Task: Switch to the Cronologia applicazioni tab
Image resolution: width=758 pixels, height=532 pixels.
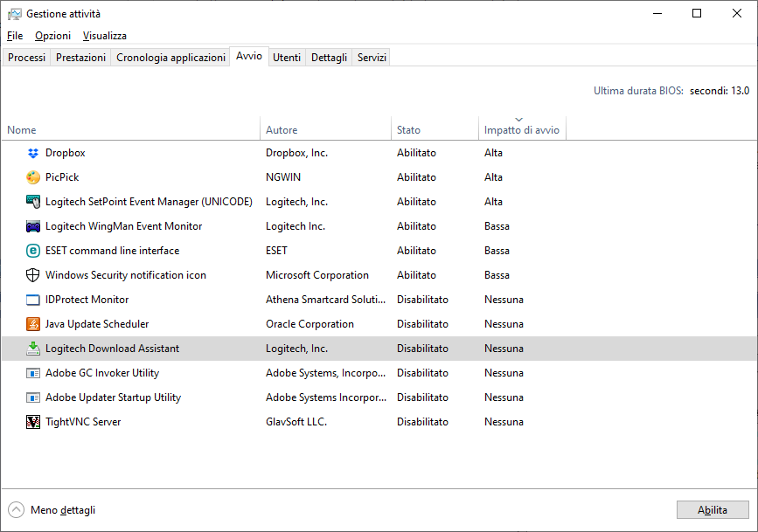Action: [170, 58]
